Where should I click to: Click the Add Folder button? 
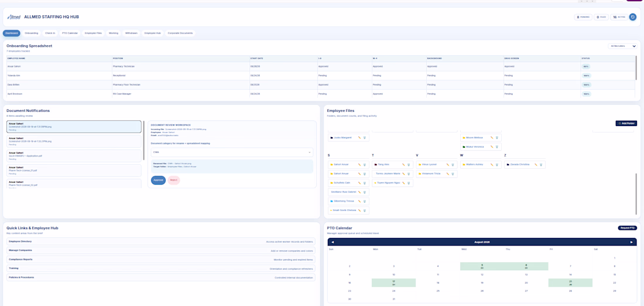click(x=626, y=123)
